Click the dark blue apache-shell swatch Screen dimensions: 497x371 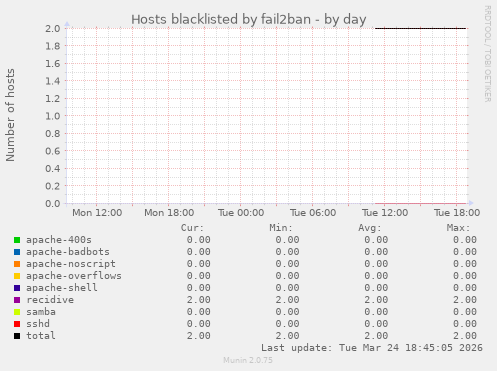coord(17,288)
